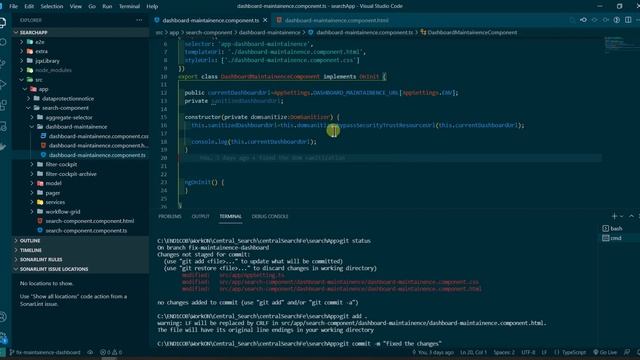Click Go Live in the status bar
Image resolution: width=640 pixels, height=360 pixels.
click(x=605, y=352)
